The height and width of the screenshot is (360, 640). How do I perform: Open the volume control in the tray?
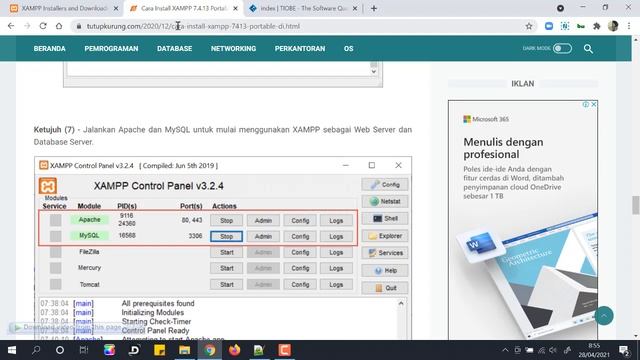coord(553,350)
